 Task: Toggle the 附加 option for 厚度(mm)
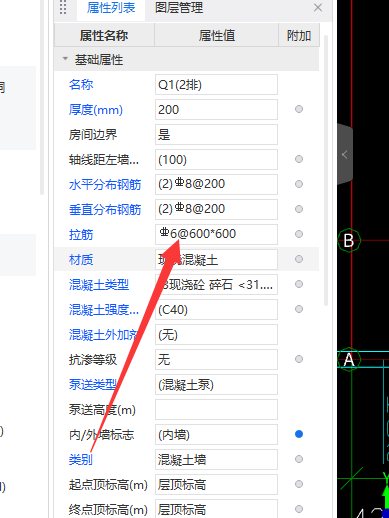tap(299, 109)
